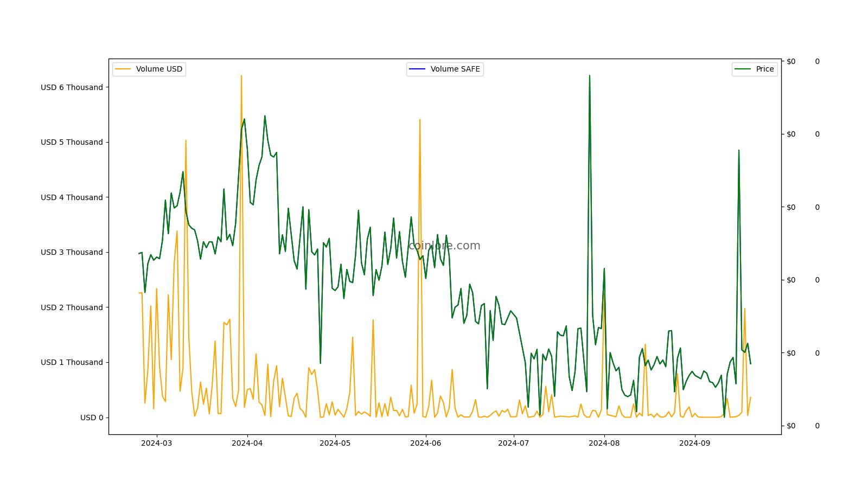Click the 2024-06 date label

click(426, 443)
